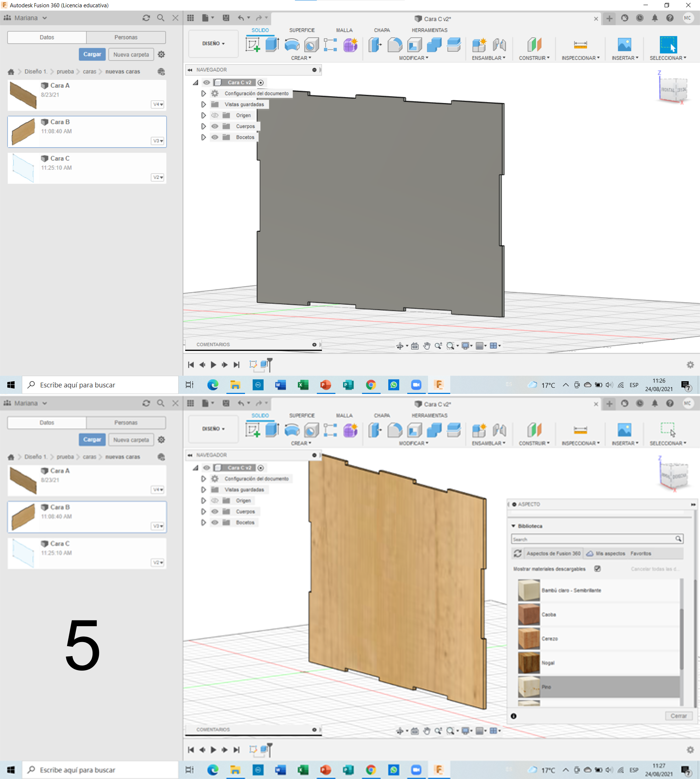
Task: Open V4 version dropdown on upper Cara A
Action: (158, 104)
